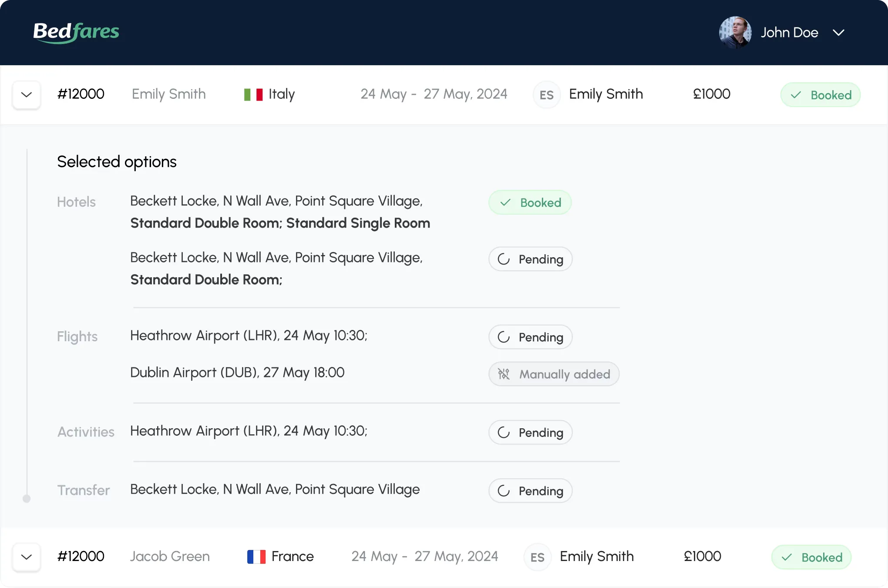888x588 pixels.
Task: Click the date range in Italy row
Action: tap(434, 94)
